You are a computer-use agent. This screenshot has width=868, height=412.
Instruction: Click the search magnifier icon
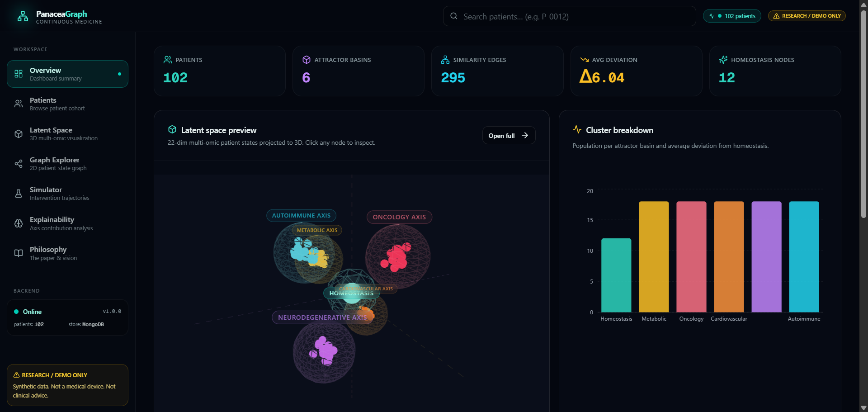[x=454, y=16]
